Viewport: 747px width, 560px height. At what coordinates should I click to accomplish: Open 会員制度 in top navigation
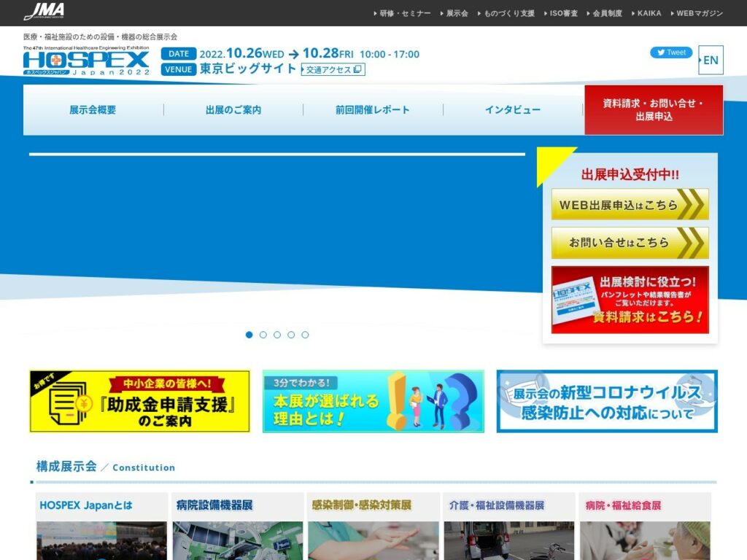(x=605, y=13)
